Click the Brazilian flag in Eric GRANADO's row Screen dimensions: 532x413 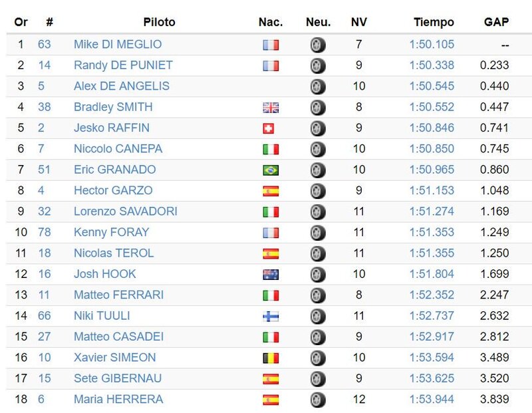pos(271,170)
